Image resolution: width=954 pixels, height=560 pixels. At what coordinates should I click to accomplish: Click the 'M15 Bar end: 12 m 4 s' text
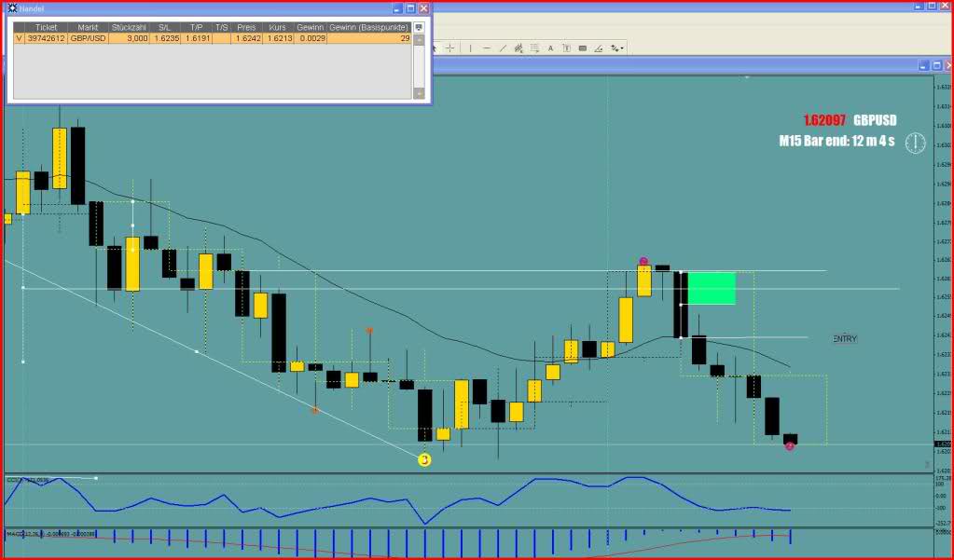(x=836, y=141)
